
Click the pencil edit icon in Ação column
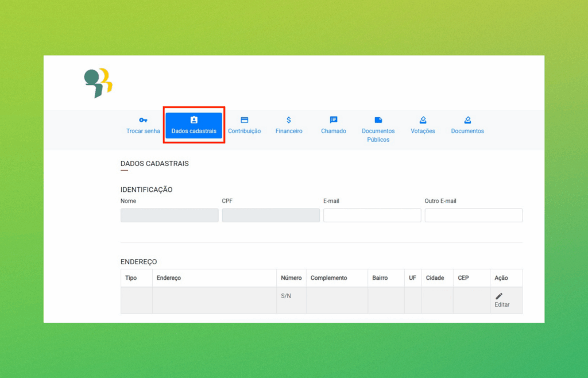pyautogui.click(x=499, y=296)
